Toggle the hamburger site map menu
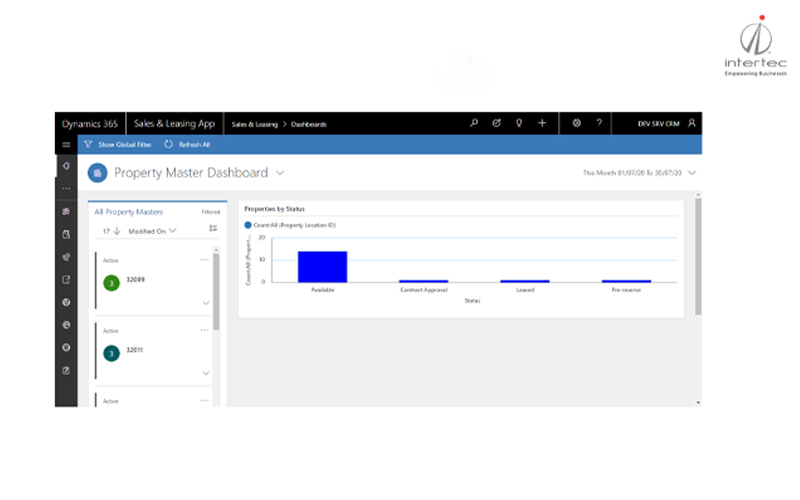 [x=66, y=145]
